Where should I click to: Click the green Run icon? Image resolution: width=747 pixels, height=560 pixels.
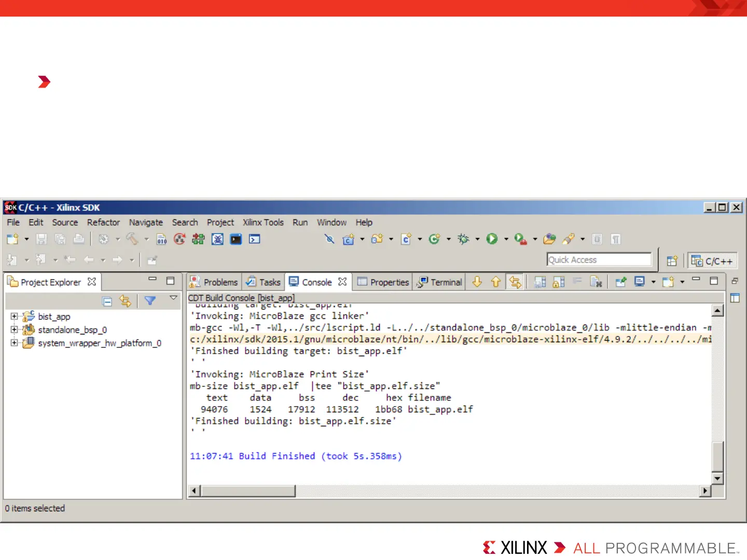(x=492, y=239)
